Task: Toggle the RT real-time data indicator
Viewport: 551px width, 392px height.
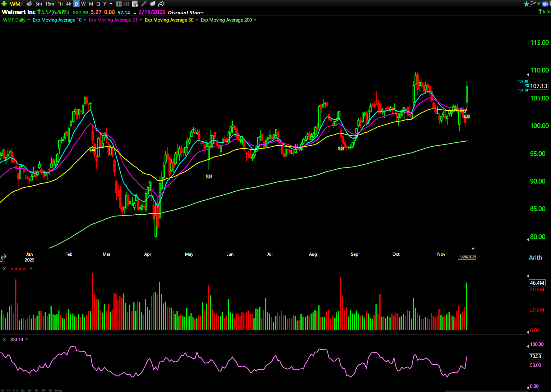Action: tap(539, 4)
